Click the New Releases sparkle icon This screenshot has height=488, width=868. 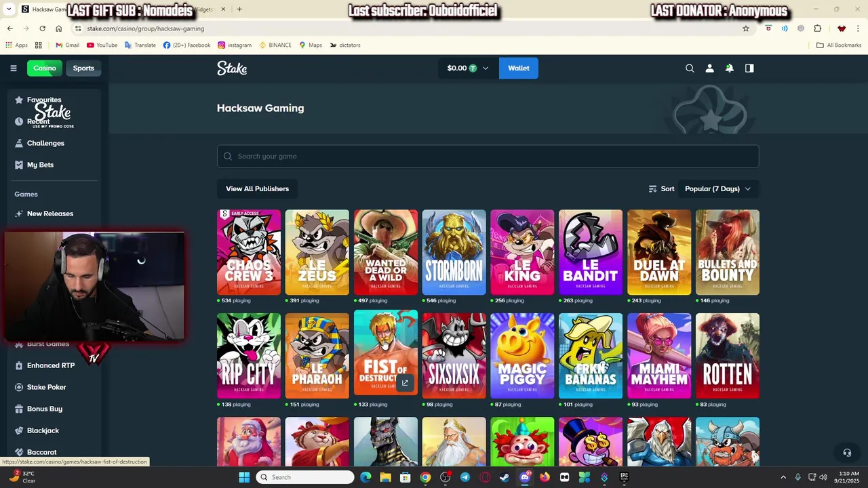[x=19, y=213]
